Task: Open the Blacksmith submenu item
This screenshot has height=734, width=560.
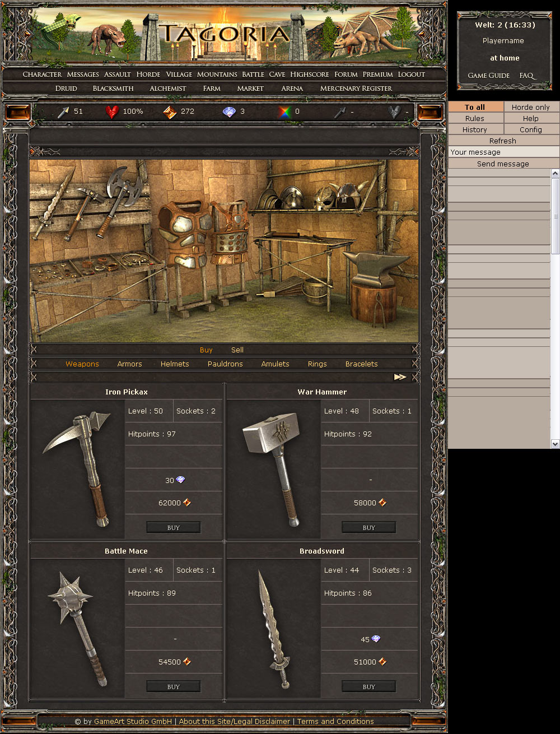Action: [x=113, y=88]
